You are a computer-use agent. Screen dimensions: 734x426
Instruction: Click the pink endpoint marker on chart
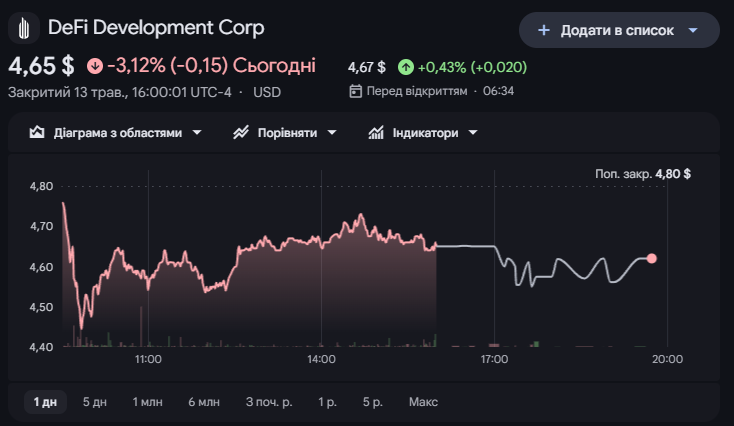pos(652,258)
